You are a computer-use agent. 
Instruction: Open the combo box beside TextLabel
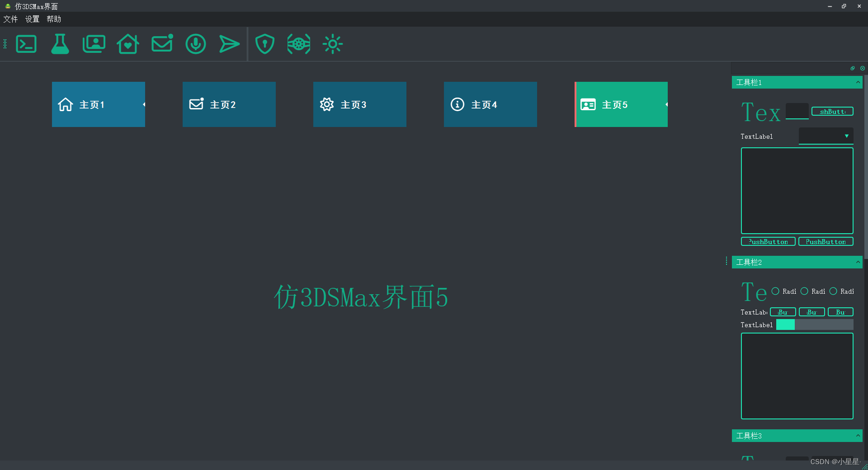(x=826, y=136)
